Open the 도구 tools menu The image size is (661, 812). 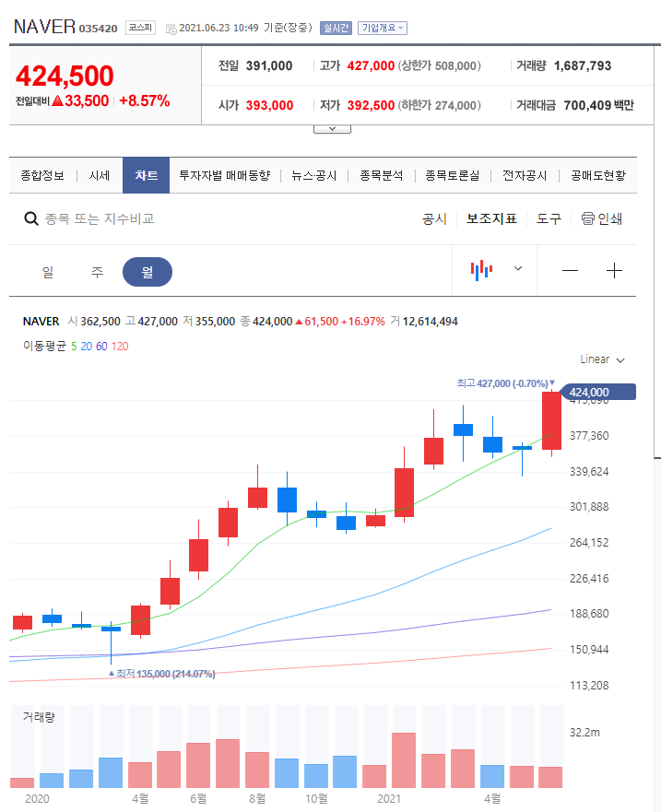[x=549, y=219]
